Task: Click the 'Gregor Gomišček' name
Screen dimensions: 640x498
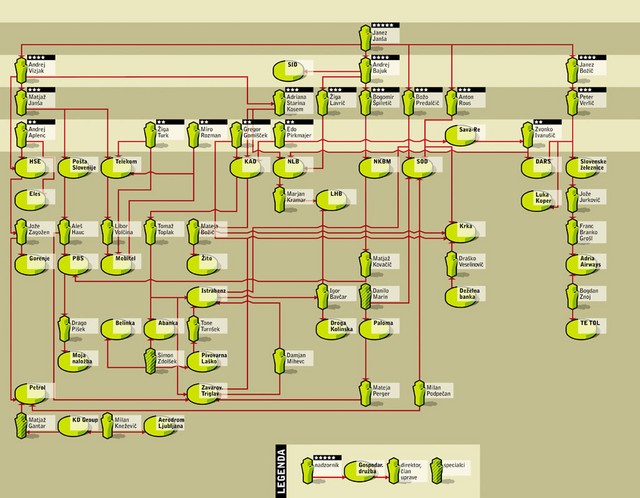Action: coord(255,132)
